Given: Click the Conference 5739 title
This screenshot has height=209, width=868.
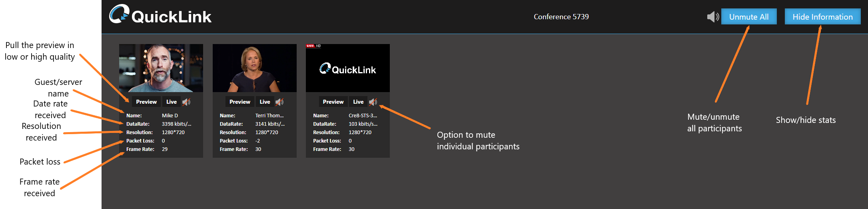Looking at the screenshot, I should coord(561,17).
